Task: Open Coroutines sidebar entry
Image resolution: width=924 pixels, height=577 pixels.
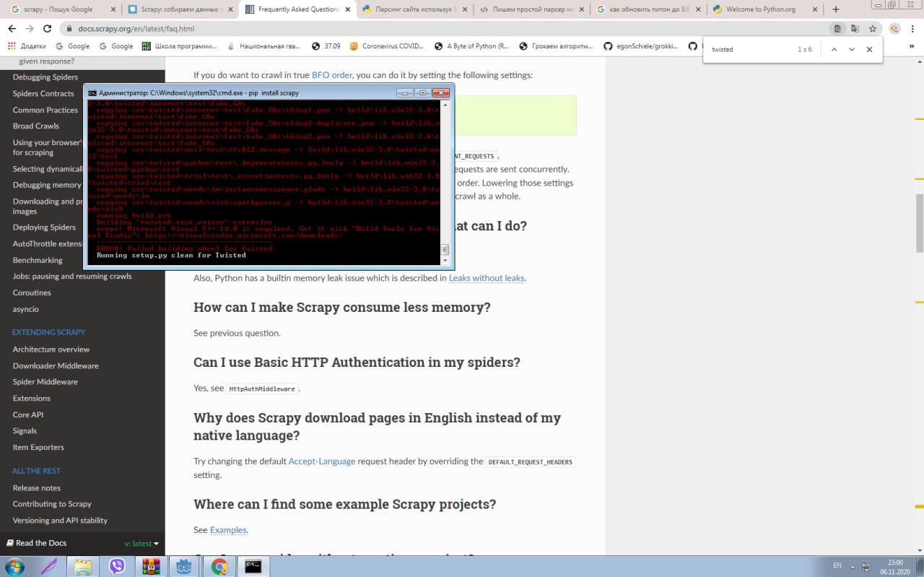Action: 32,293
